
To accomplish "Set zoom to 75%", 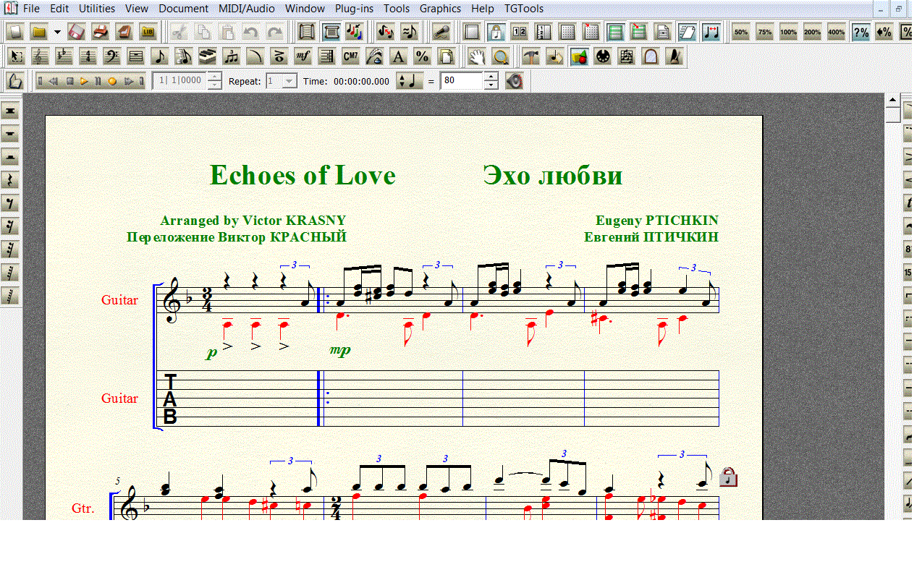I will 764,32.
